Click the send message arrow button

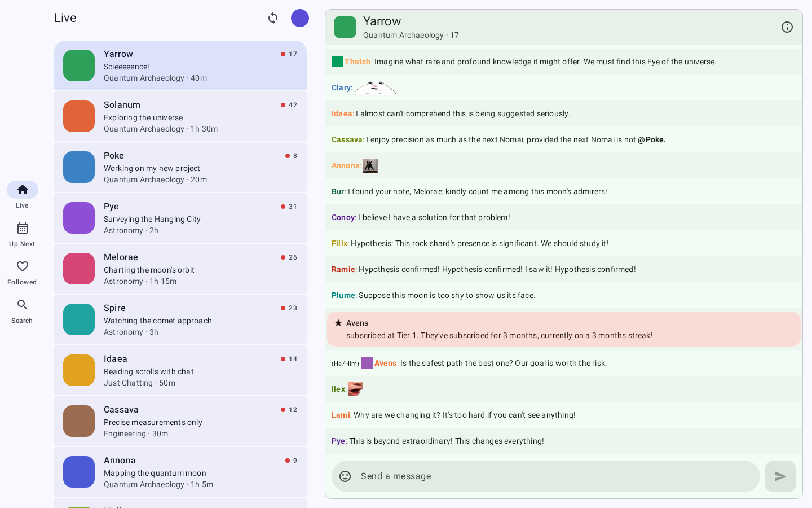[x=780, y=476]
